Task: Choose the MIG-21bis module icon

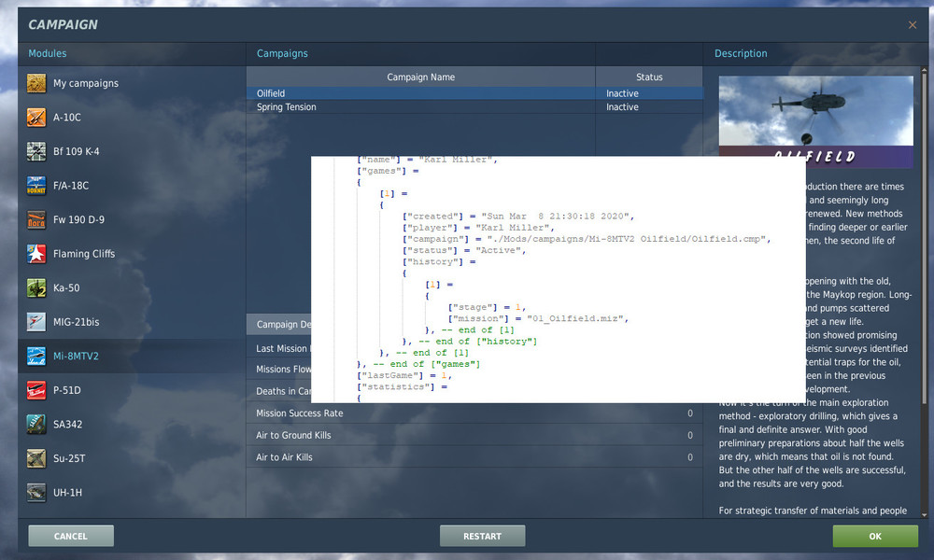Action: pos(36,322)
